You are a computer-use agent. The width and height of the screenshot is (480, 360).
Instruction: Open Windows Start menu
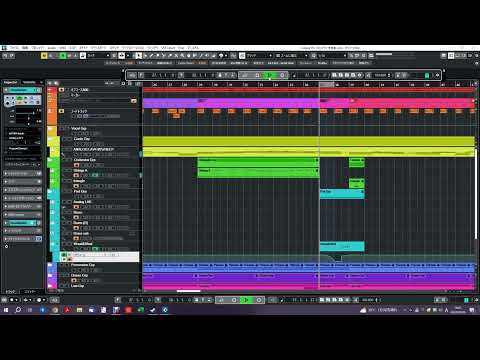coord(6,310)
